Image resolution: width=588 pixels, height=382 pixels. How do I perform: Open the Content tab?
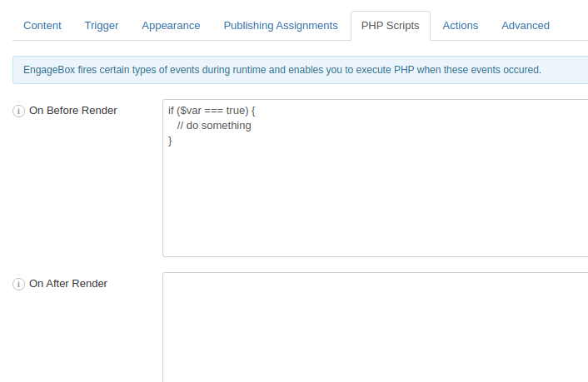[x=42, y=26]
